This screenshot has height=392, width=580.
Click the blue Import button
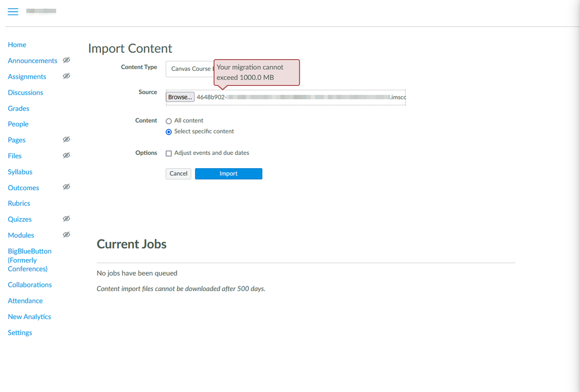tap(228, 173)
